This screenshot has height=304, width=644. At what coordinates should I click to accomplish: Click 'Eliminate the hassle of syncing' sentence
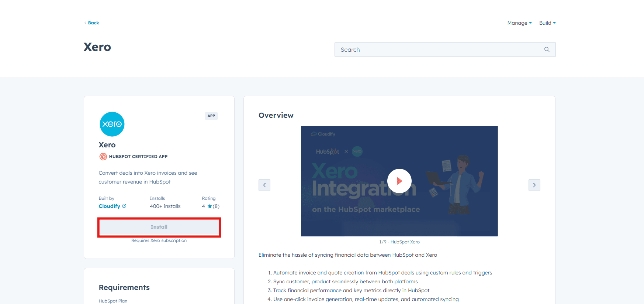point(348,255)
